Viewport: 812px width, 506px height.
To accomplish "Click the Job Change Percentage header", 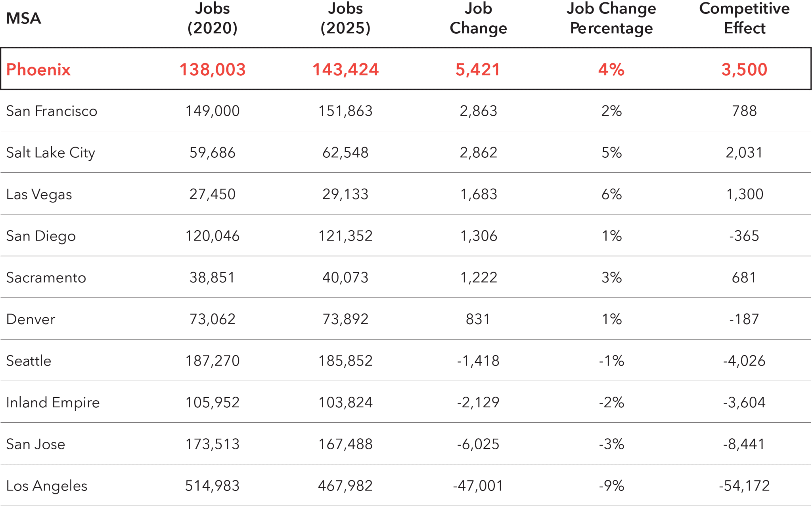I will (x=611, y=18).
